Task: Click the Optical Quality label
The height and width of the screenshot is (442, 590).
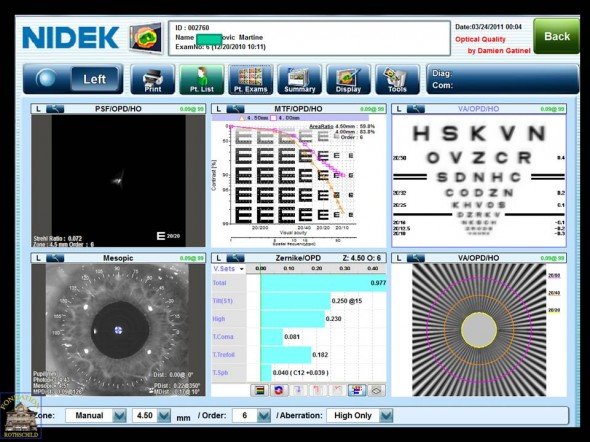Action: [480, 39]
